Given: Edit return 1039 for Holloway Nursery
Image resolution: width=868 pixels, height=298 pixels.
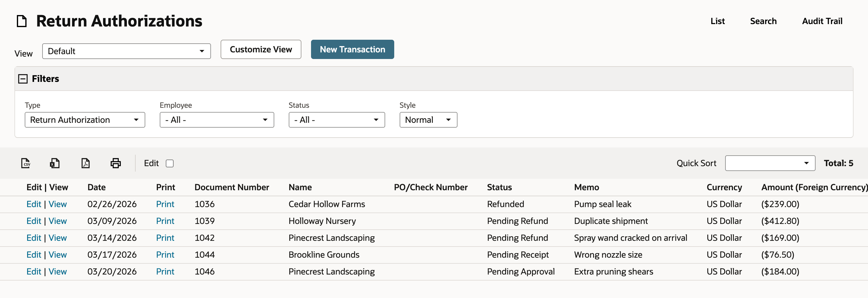Looking at the screenshot, I should tap(34, 221).
